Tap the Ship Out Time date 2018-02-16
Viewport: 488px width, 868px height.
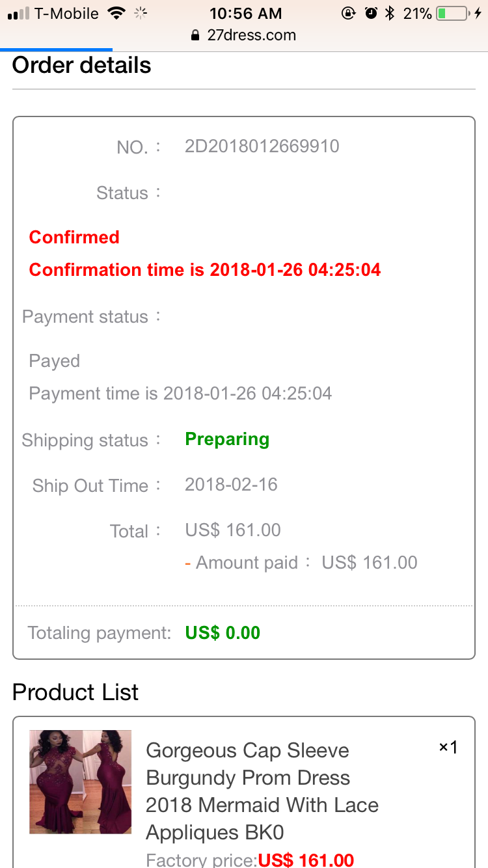click(x=231, y=485)
